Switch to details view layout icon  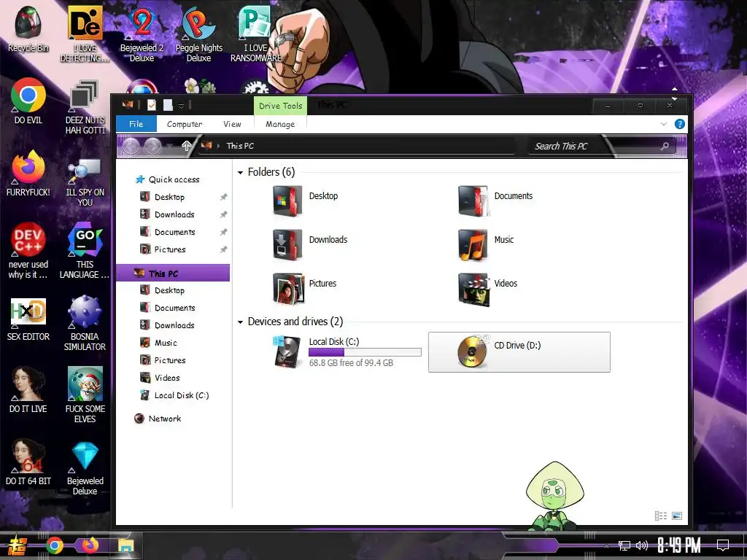click(661, 516)
